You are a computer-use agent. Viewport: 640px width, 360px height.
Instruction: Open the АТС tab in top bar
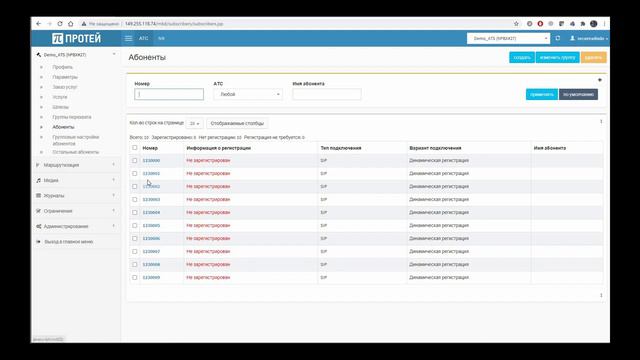coord(144,38)
